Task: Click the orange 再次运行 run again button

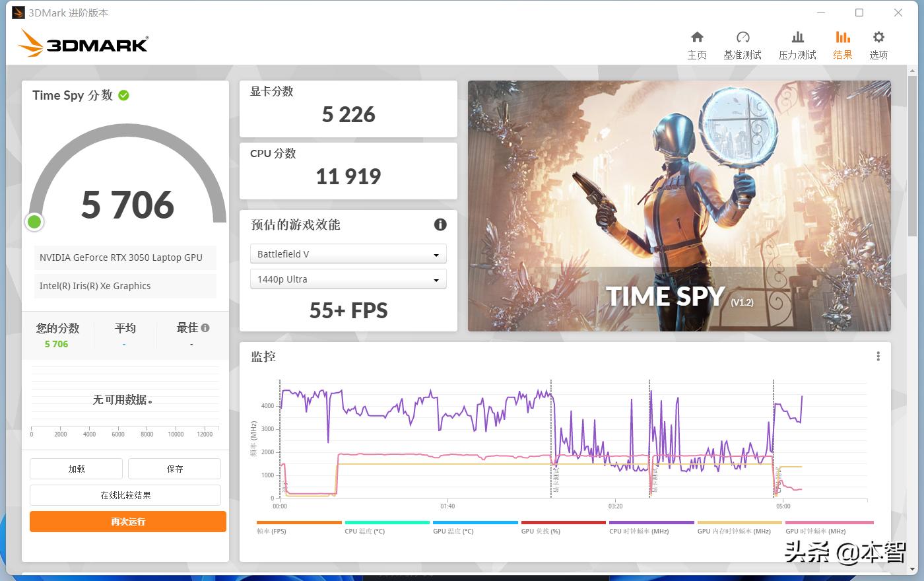Action: pyautogui.click(x=127, y=522)
